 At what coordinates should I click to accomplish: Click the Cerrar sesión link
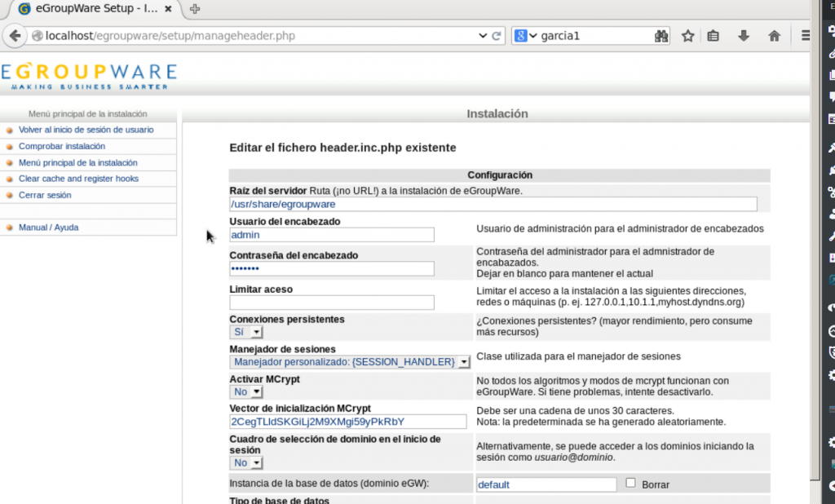pos(44,195)
